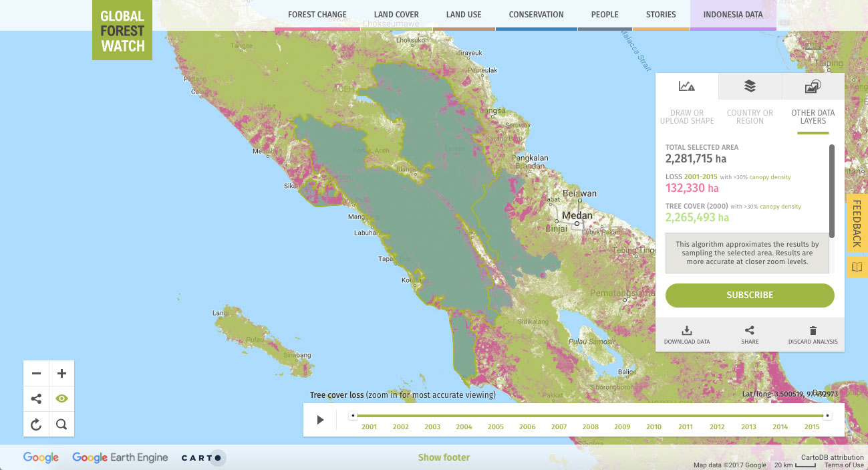The width and height of the screenshot is (868, 470).
Task: Open the Stories menu
Action: point(661,15)
